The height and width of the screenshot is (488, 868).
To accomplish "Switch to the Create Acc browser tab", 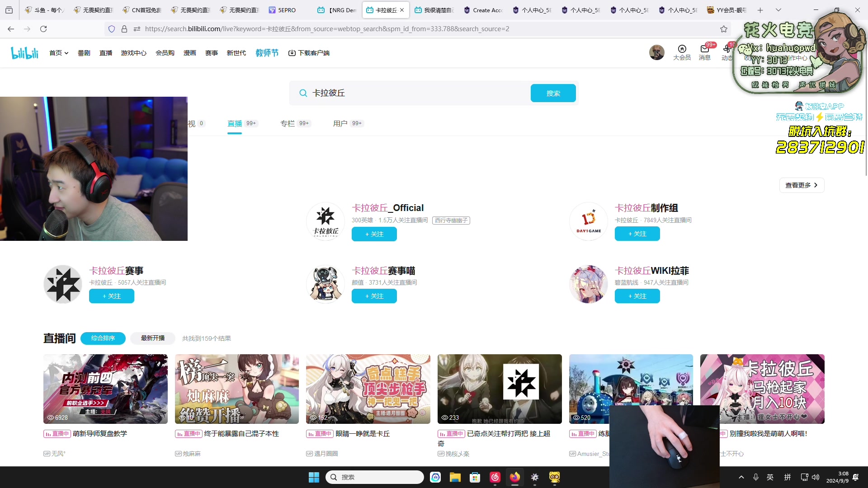I will [x=483, y=10].
